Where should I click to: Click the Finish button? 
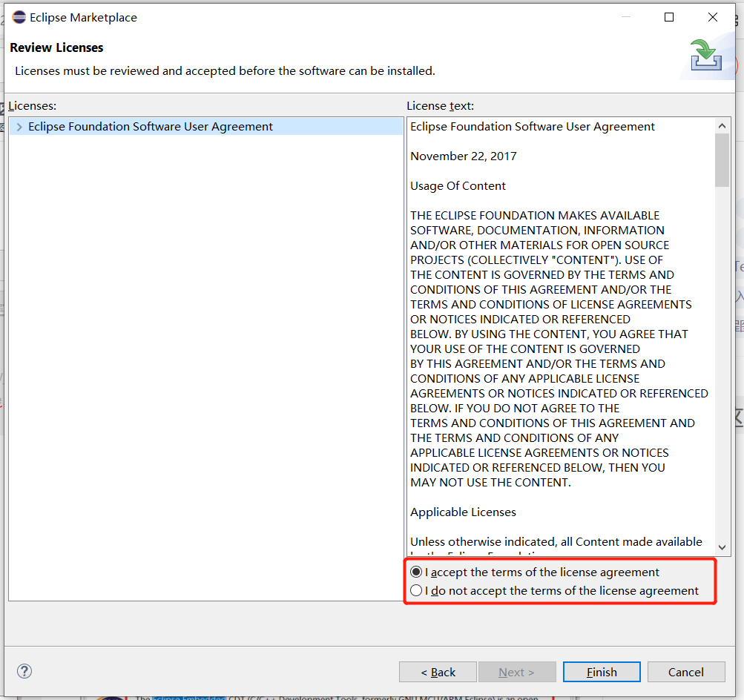tap(602, 672)
